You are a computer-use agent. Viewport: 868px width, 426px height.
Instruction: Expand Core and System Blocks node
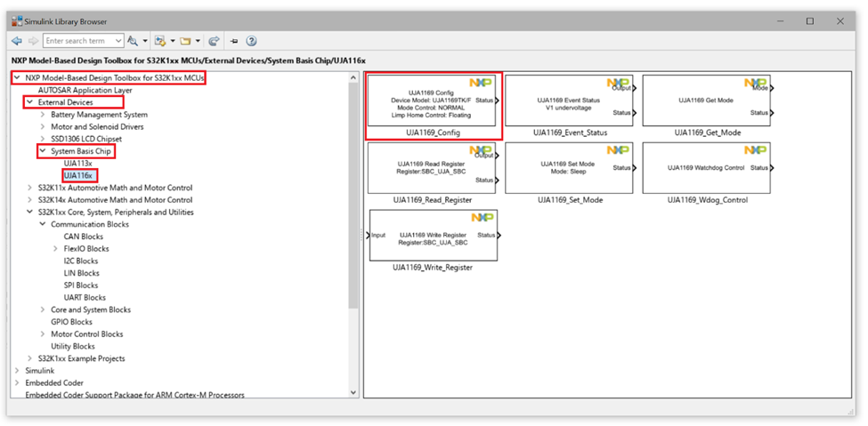coord(43,309)
